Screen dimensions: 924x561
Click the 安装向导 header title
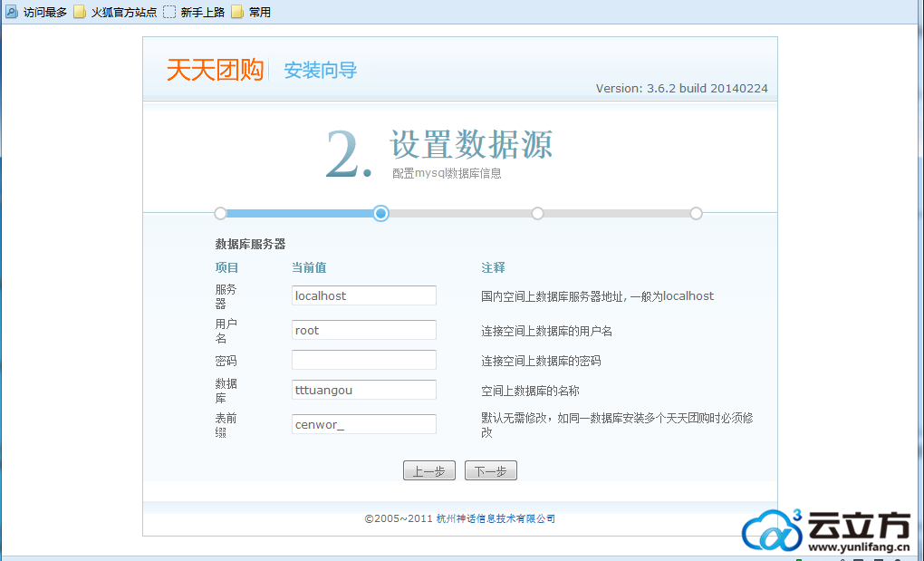click(x=321, y=70)
